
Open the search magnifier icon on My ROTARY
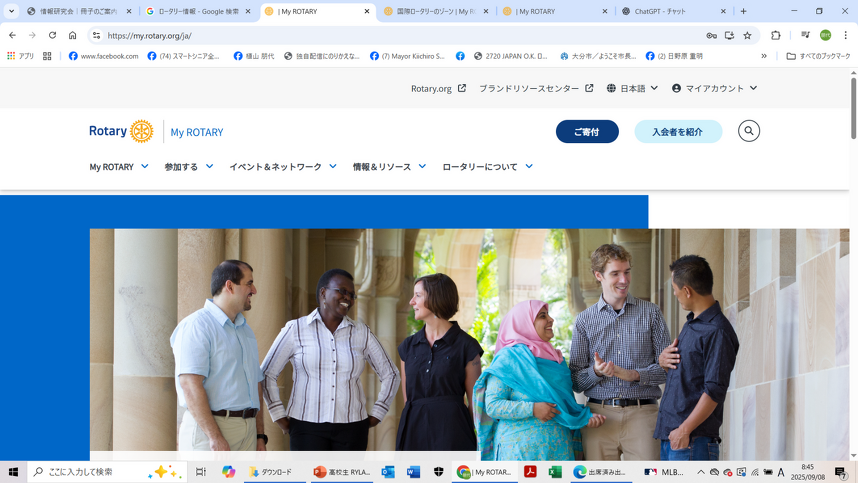tap(748, 131)
